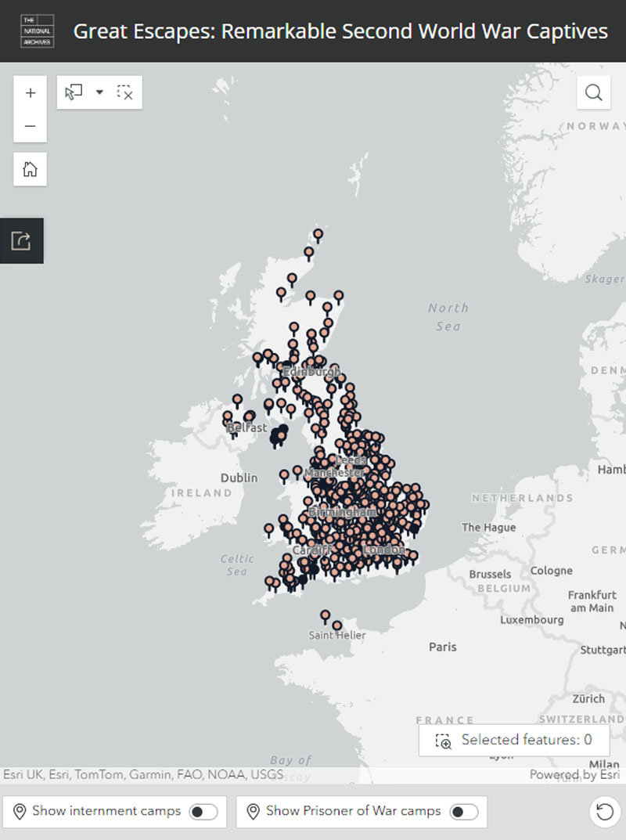Expand the selection tool dropdown arrow
Screen dimensions: 626x840
click(x=99, y=92)
